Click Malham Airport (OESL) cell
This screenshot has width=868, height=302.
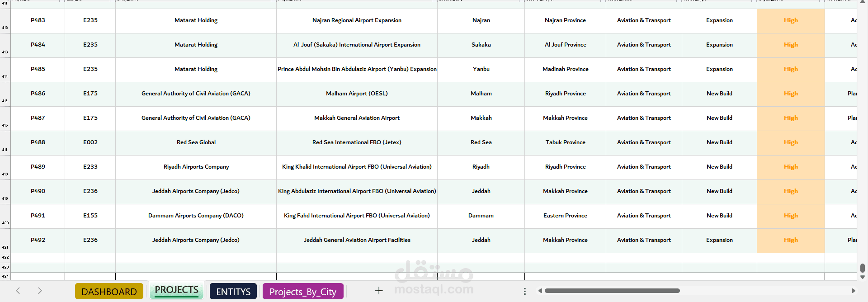click(357, 94)
